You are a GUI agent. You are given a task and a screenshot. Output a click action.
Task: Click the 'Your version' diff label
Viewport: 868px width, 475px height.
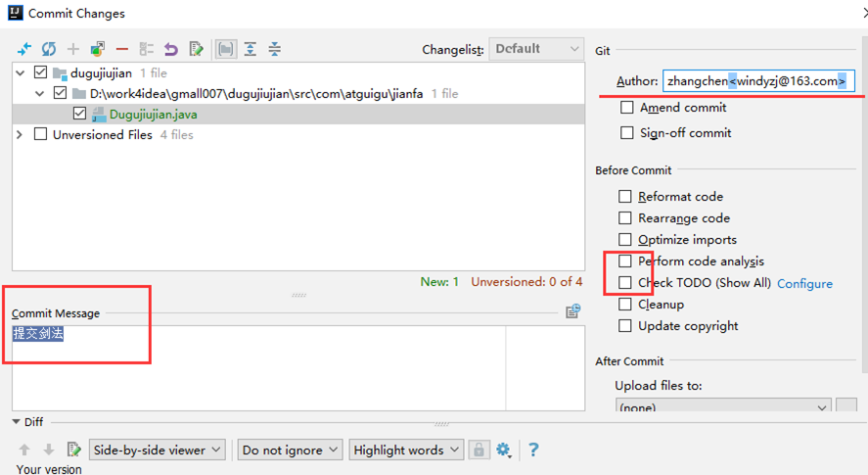pyautogui.click(x=49, y=469)
